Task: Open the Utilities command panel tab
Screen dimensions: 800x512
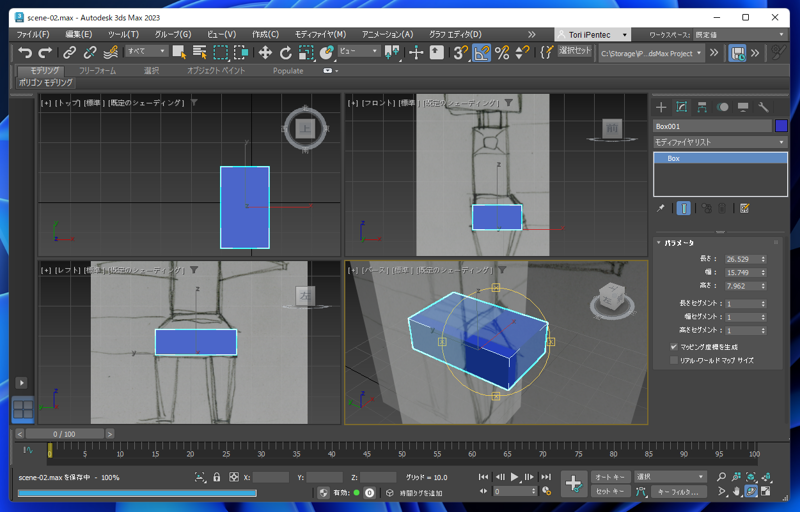Action: click(x=763, y=107)
